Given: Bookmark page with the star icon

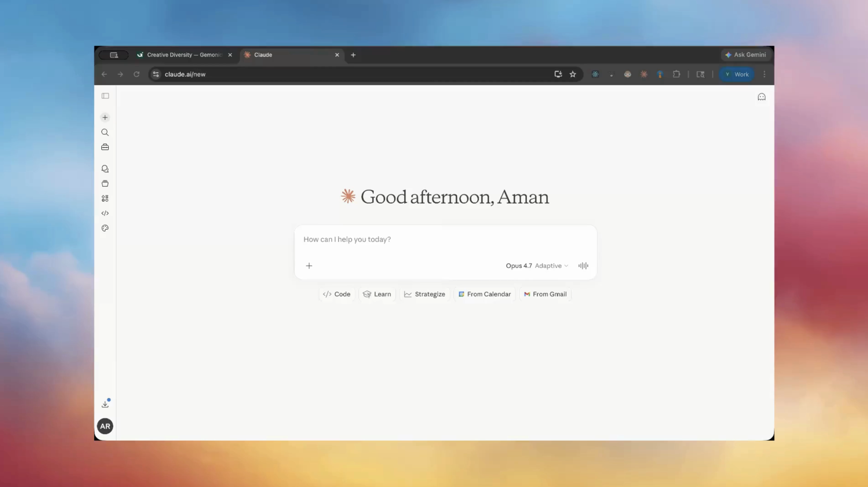Looking at the screenshot, I should [x=573, y=74].
